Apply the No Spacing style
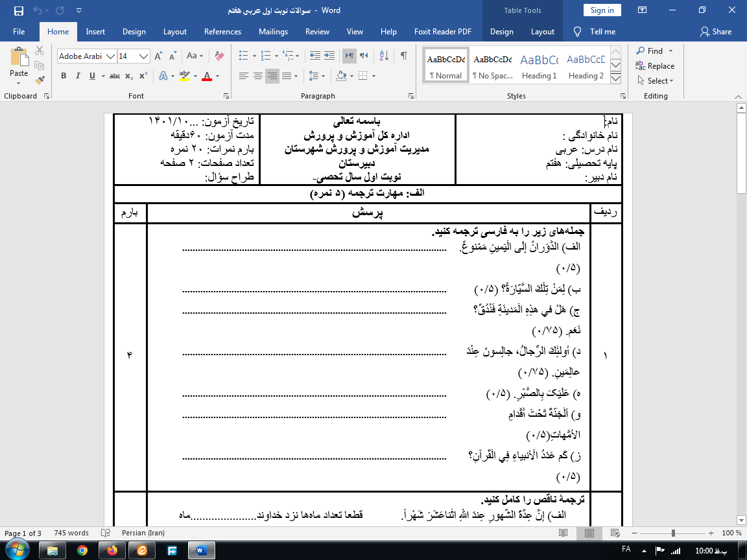This screenshot has width=747, height=560. pos(493,65)
